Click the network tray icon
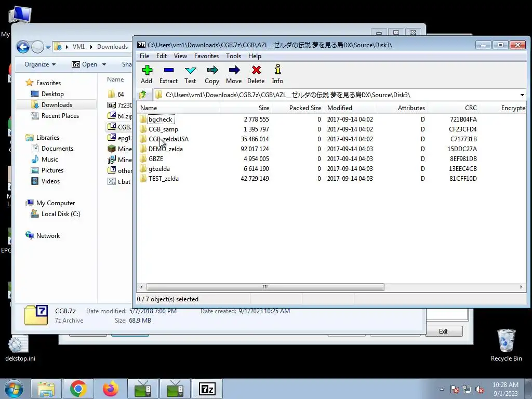This screenshot has height=399, width=532. tap(467, 390)
